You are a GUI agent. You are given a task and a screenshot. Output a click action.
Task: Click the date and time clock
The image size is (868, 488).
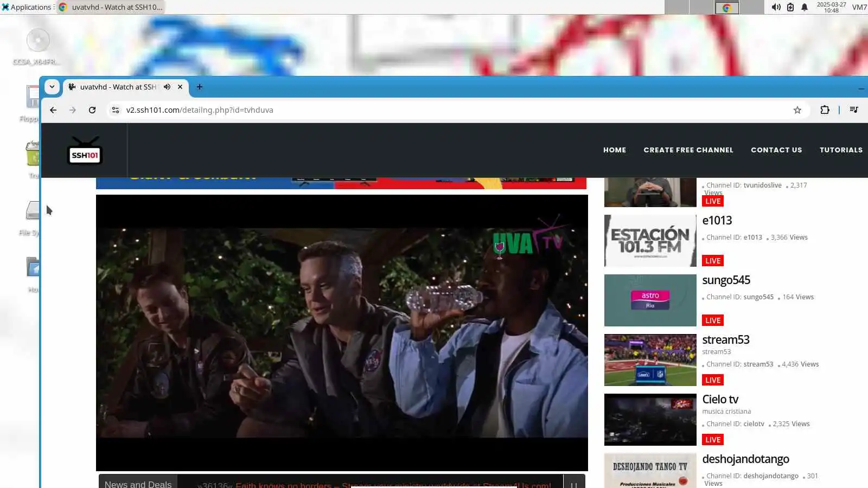(x=831, y=7)
